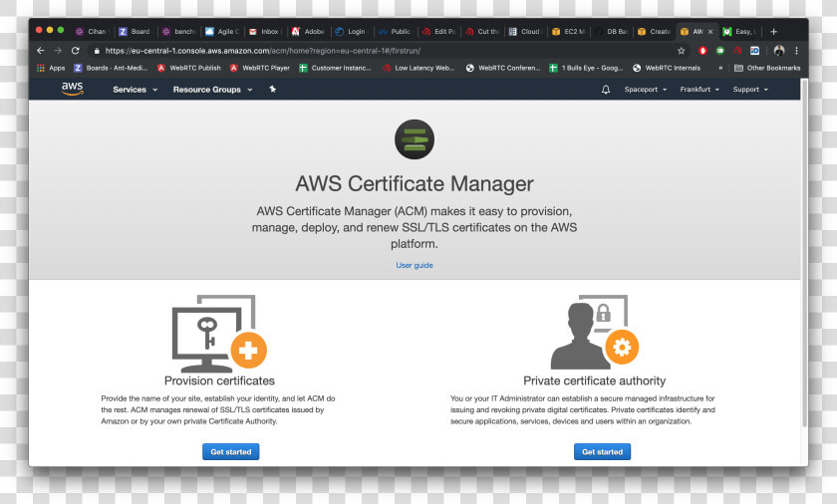Open the Spaceport account dropdown
The image size is (837, 504).
point(646,90)
